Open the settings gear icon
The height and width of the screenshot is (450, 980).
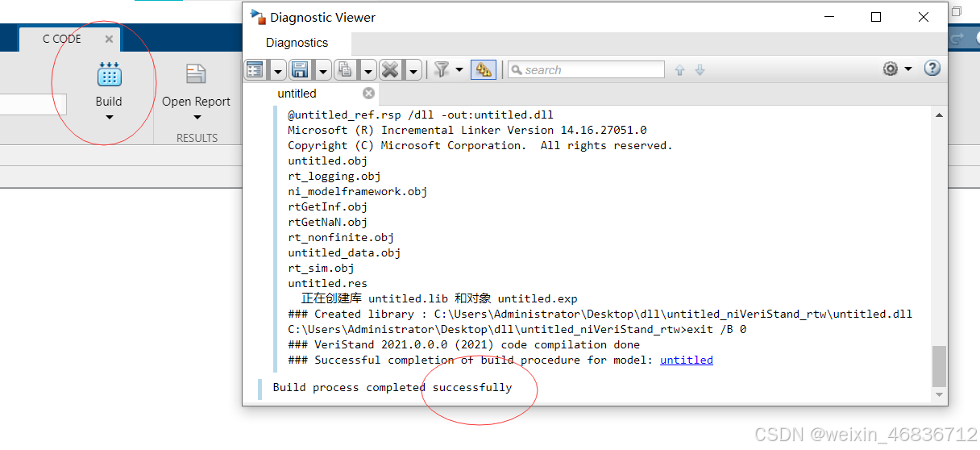(891, 69)
